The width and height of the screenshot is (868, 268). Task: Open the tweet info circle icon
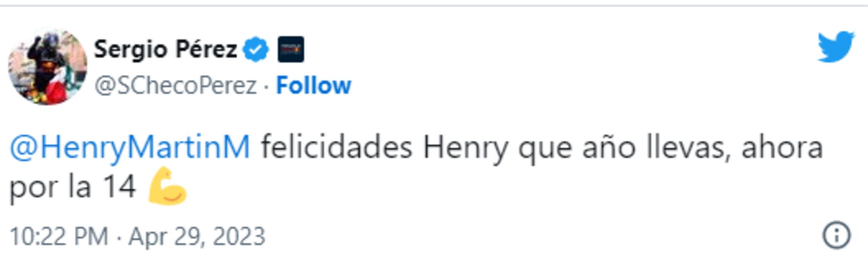tap(836, 236)
